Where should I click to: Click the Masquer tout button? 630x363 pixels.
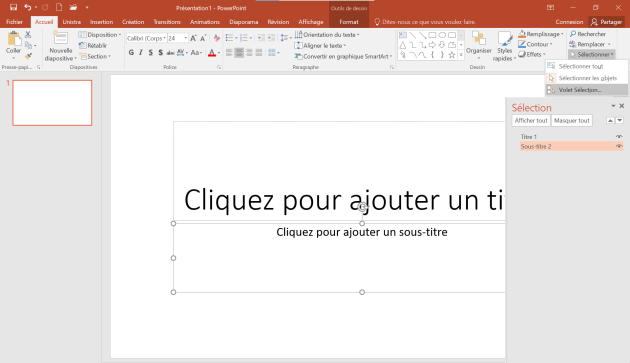tap(572, 120)
